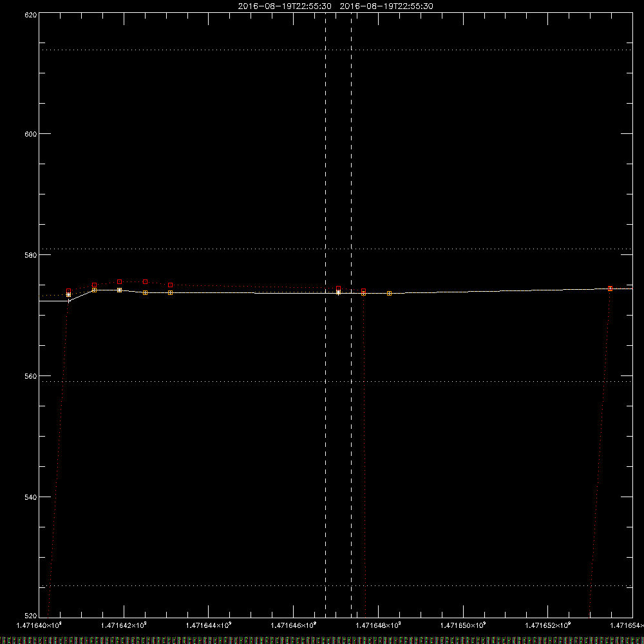Click the x-axis label 1.471644×10⁹
Viewport: 644px width, 644px height.
coord(209,625)
